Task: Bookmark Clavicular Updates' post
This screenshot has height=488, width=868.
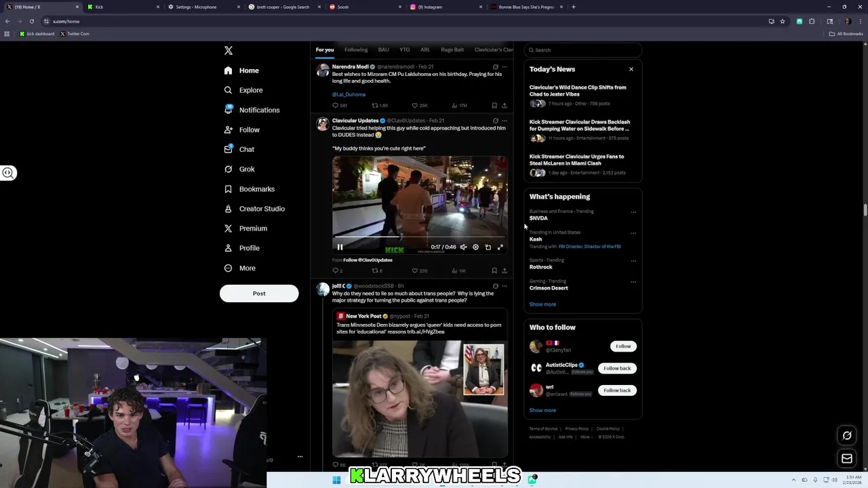Action: click(x=494, y=270)
